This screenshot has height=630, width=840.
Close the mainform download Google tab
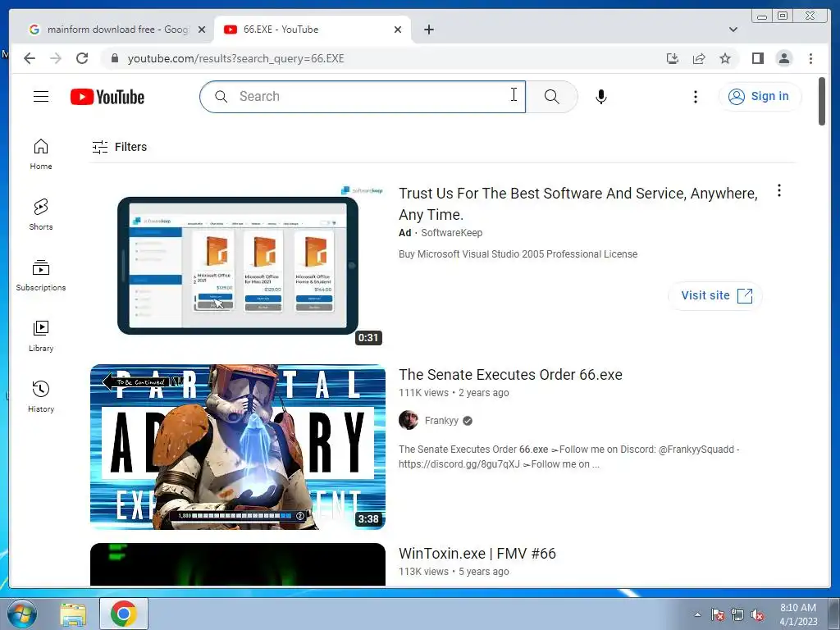[202, 30]
